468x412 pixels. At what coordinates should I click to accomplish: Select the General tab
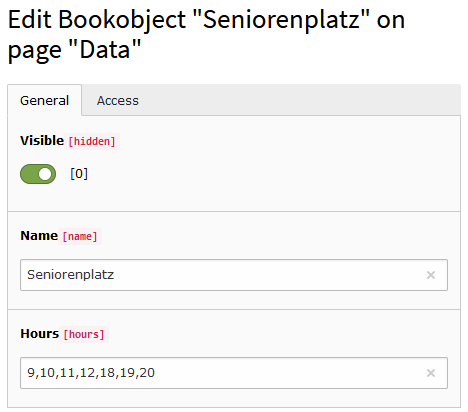point(44,101)
